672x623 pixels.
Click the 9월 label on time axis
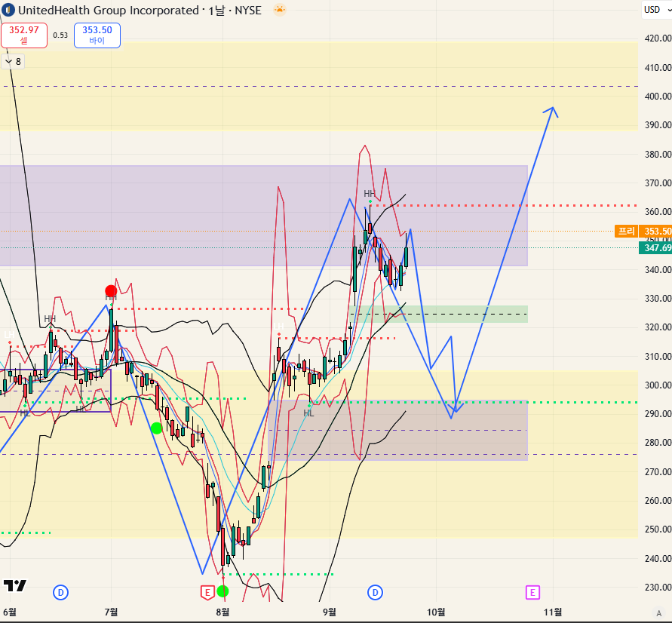(330, 612)
